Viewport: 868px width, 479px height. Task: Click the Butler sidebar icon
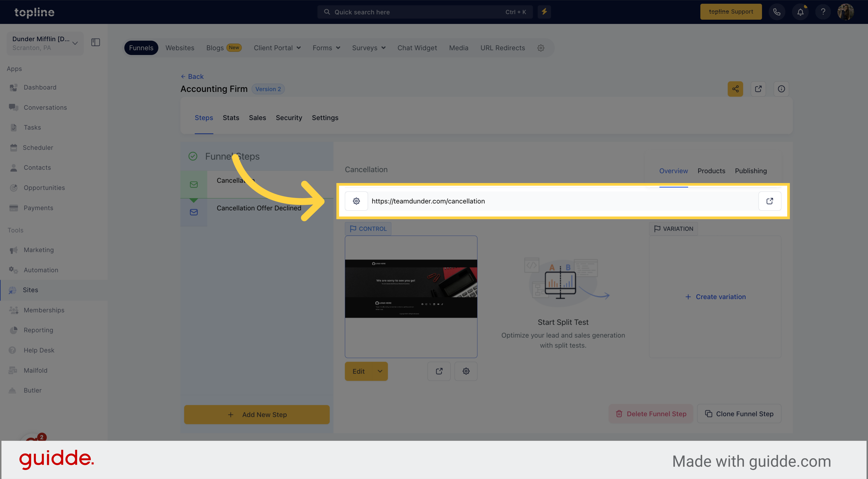pyautogui.click(x=12, y=391)
